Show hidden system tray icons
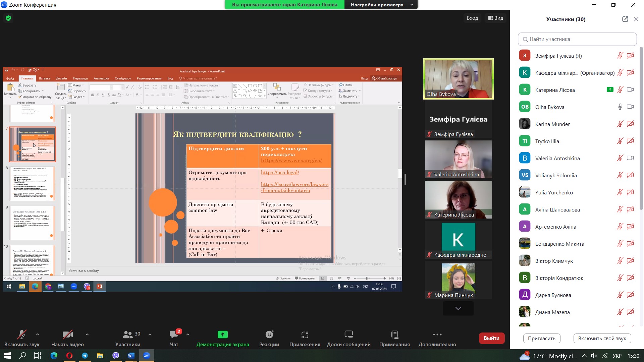Viewport: 644px width, 362px height. (584, 356)
